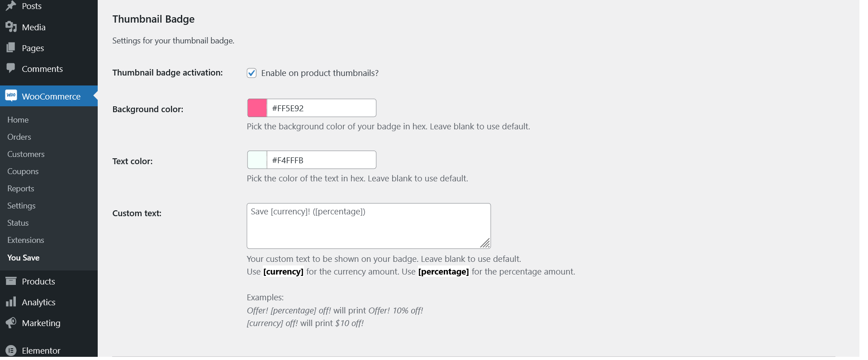Click the WooCommerce logo icon
Screen dimensions: 868x360
click(11, 96)
